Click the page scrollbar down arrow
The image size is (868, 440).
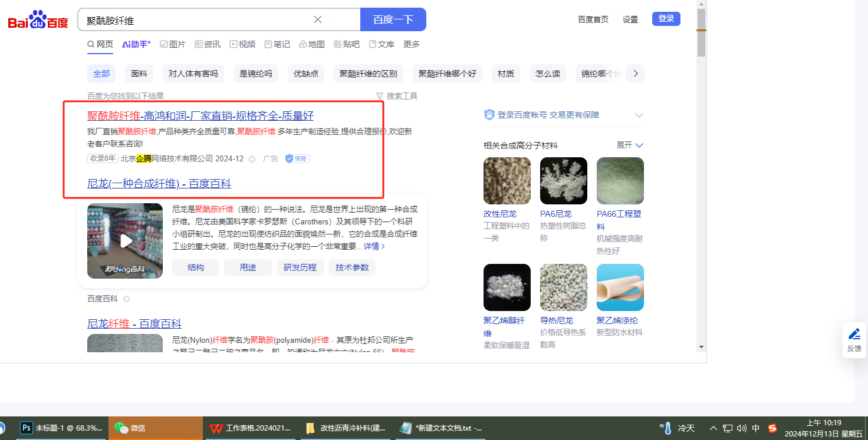(x=701, y=347)
